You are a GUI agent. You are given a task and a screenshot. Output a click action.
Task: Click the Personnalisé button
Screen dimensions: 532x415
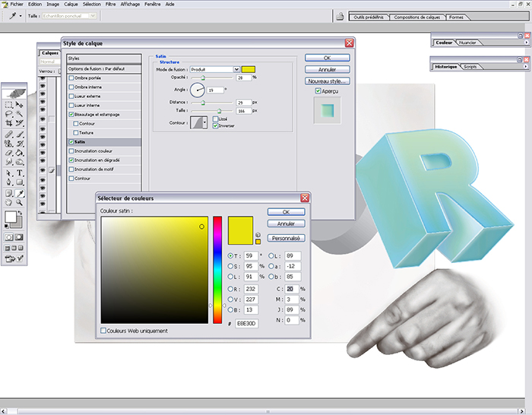pyautogui.click(x=286, y=238)
